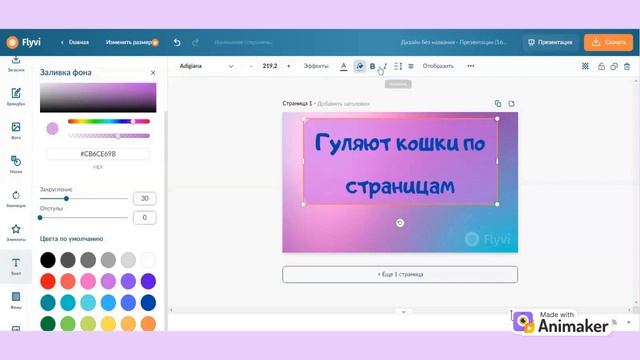This screenshot has width=640, height=360.
Task: Open line spacing options
Action: 398,66
